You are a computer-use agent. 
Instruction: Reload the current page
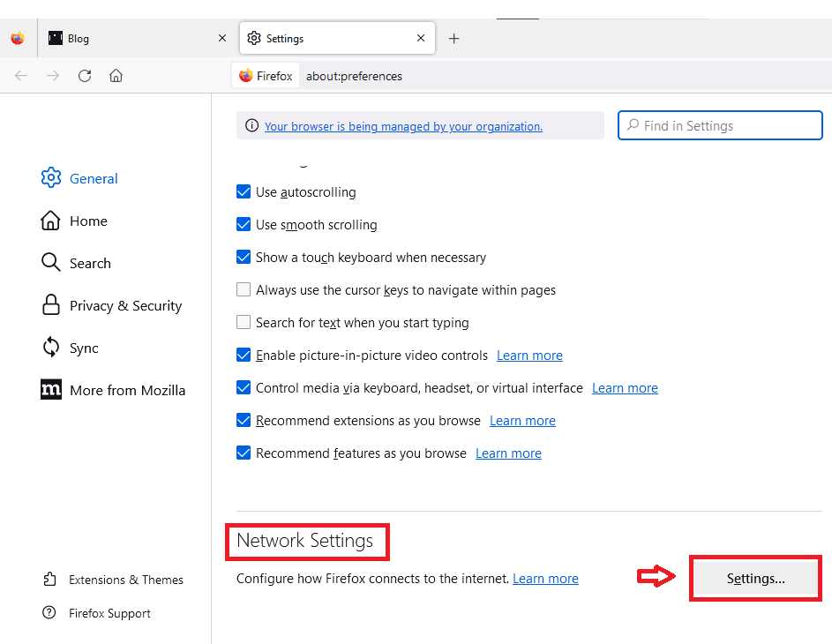pos(84,76)
